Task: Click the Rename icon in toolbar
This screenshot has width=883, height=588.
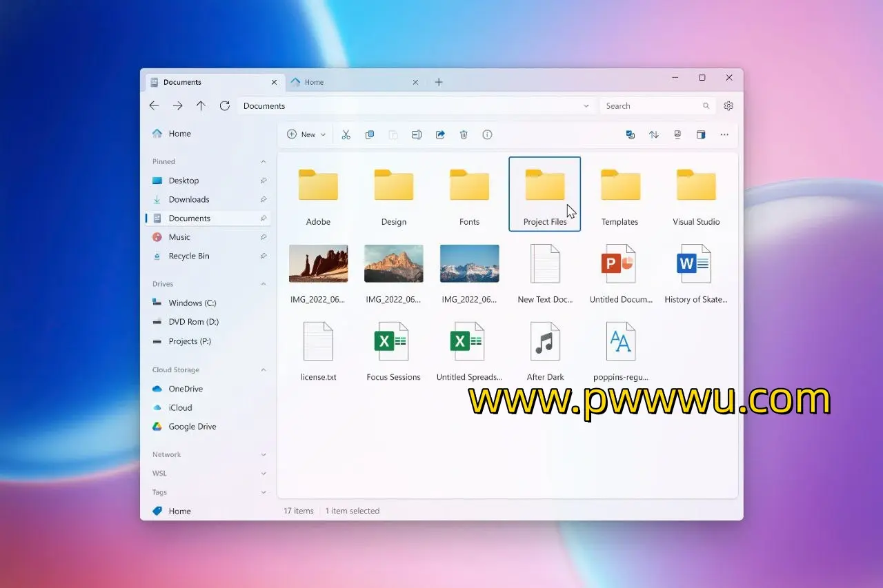Action: (x=417, y=135)
